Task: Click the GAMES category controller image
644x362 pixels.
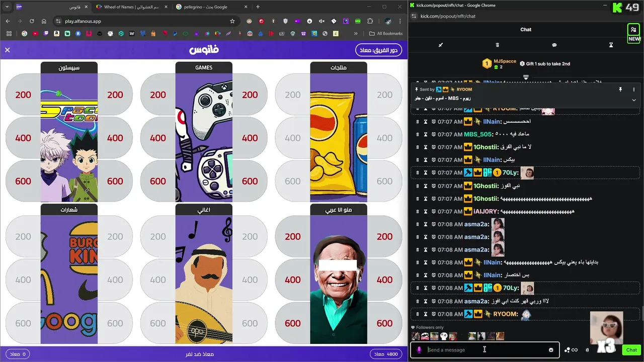Action: (204, 138)
